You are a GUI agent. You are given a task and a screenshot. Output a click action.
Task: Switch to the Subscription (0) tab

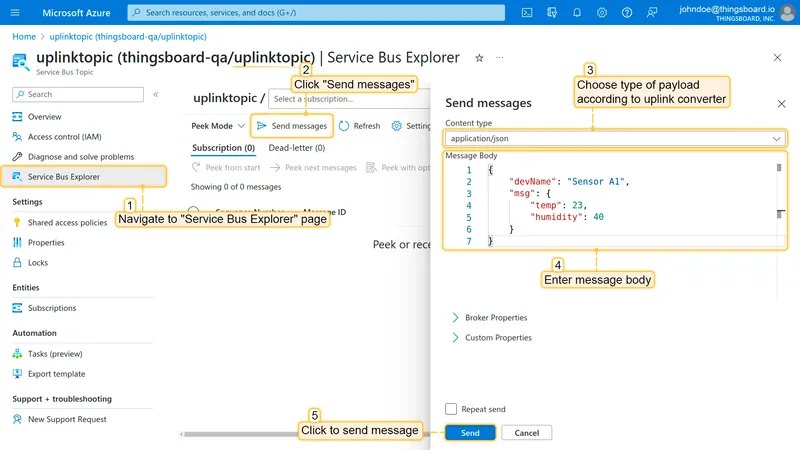pyautogui.click(x=223, y=148)
